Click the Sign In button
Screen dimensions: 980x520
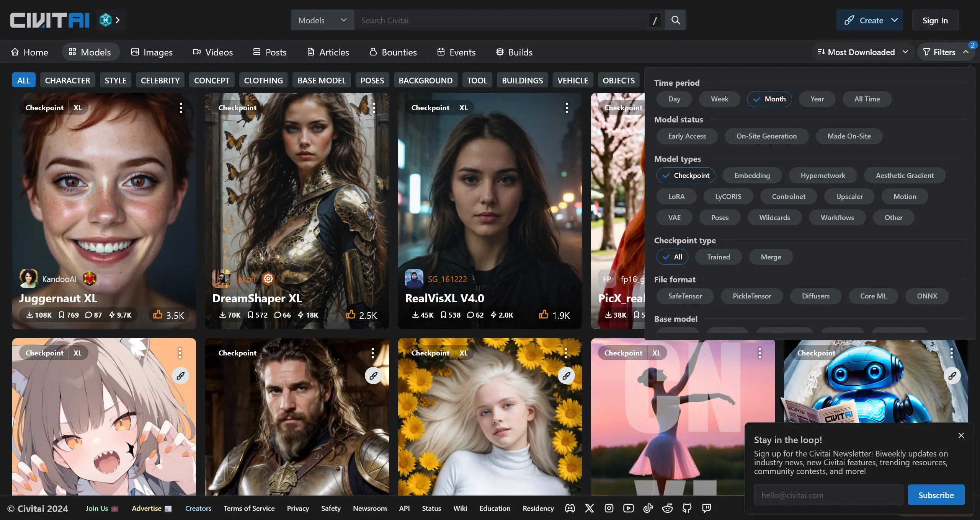point(935,20)
